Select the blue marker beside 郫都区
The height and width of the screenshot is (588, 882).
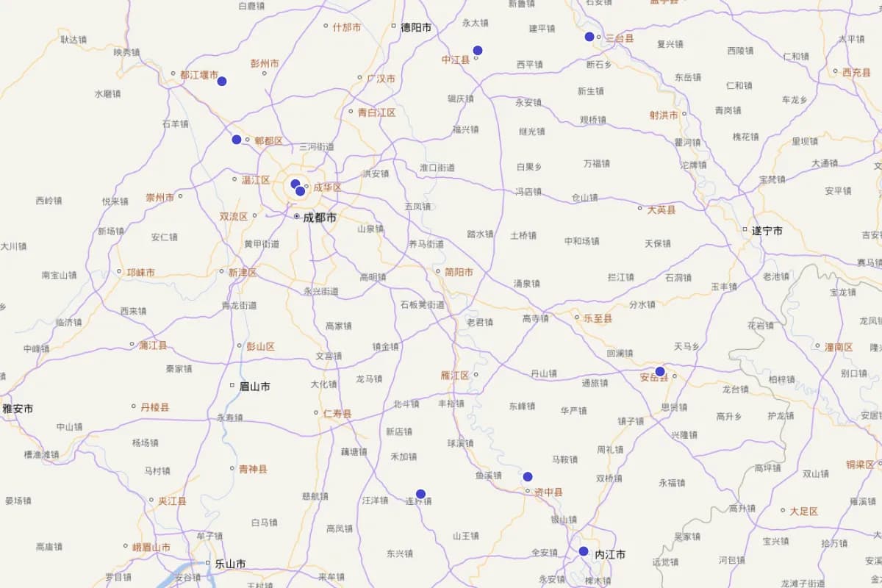point(236,138)
